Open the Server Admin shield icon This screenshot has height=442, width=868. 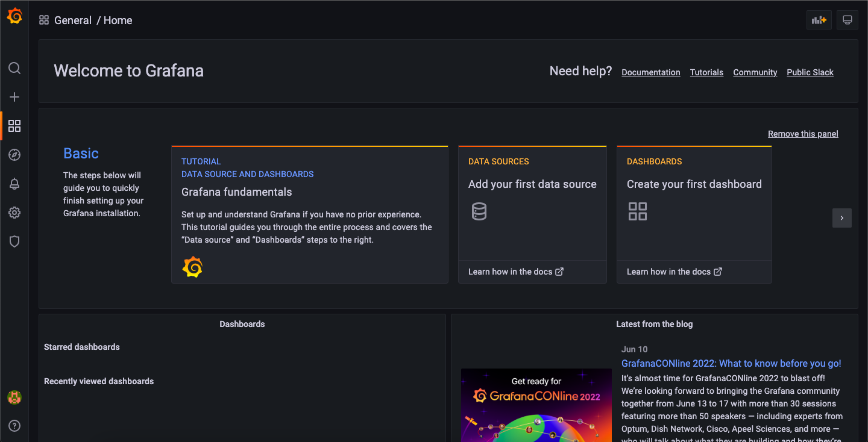coord(14,241)
